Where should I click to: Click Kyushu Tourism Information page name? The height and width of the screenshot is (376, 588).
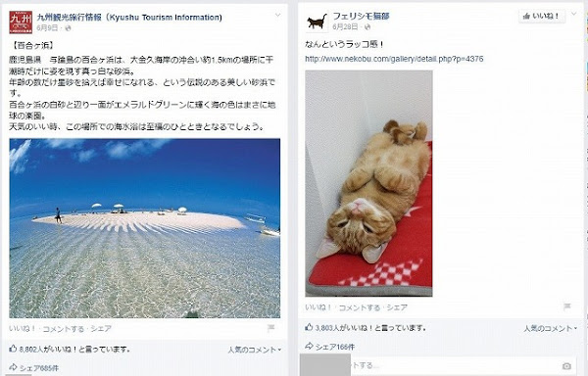pyautogui.click(x=129, y=18)
